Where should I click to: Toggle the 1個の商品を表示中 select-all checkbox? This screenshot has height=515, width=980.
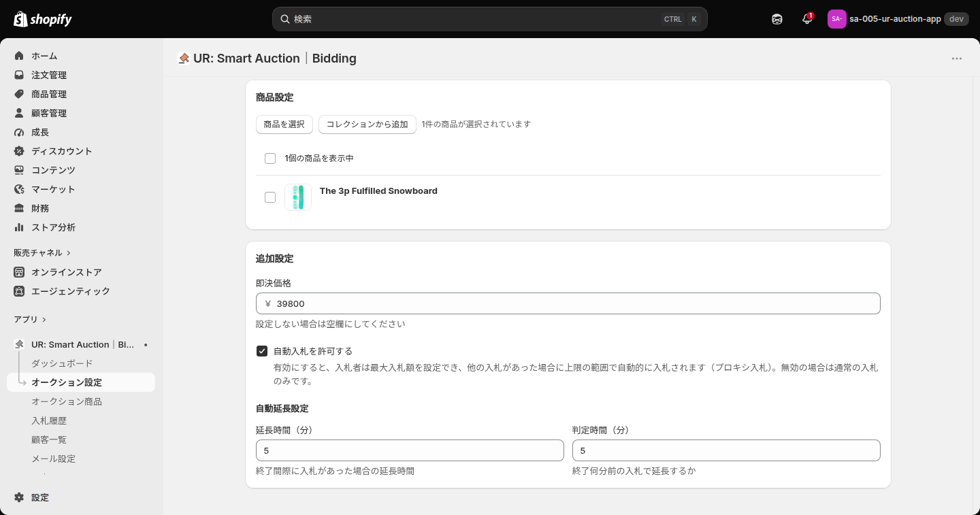[270, 159]
